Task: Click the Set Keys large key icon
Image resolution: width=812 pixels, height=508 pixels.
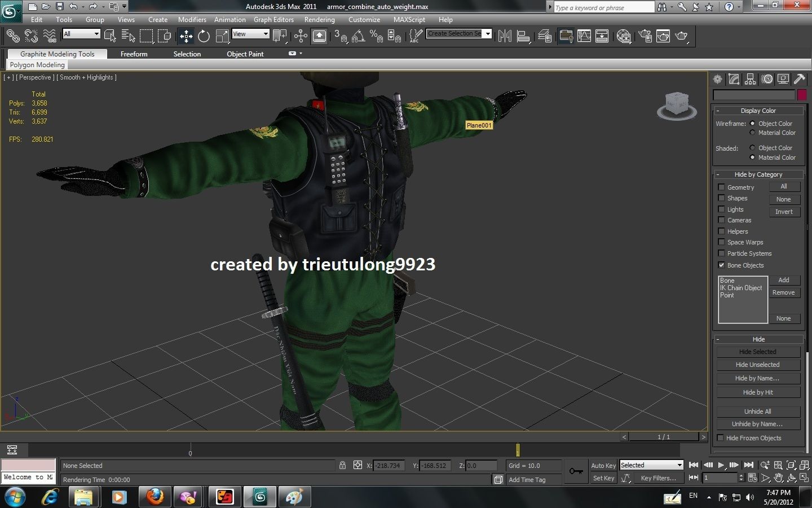Action: tap(576, 471)
